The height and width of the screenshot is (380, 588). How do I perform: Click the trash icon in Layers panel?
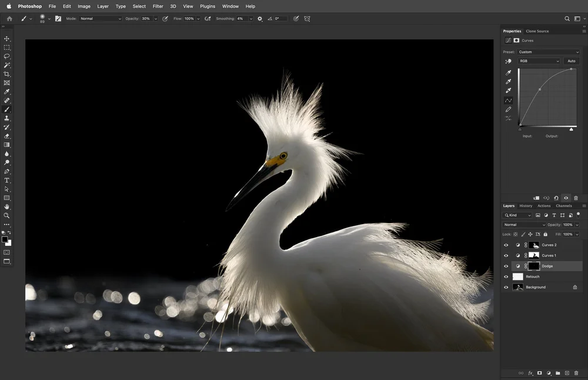click(x=575, y=373)
